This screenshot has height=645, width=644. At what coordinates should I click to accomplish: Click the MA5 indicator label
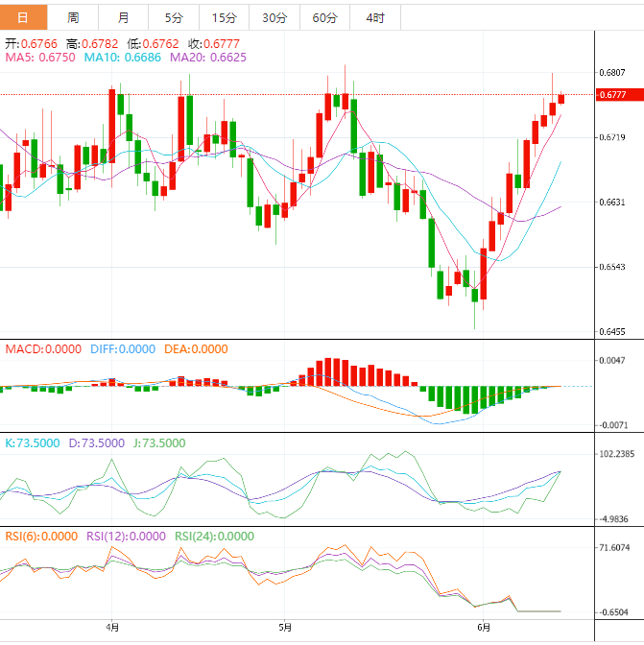(39, 58)
